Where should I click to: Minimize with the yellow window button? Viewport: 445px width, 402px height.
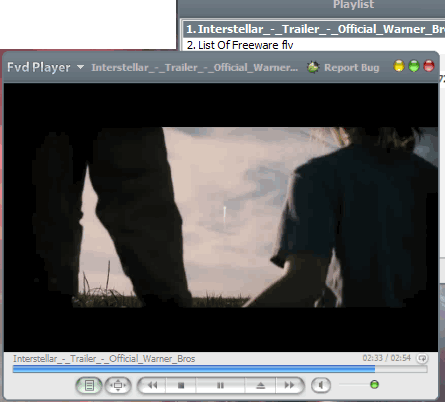pyautogui.click(x=399, y=66)
